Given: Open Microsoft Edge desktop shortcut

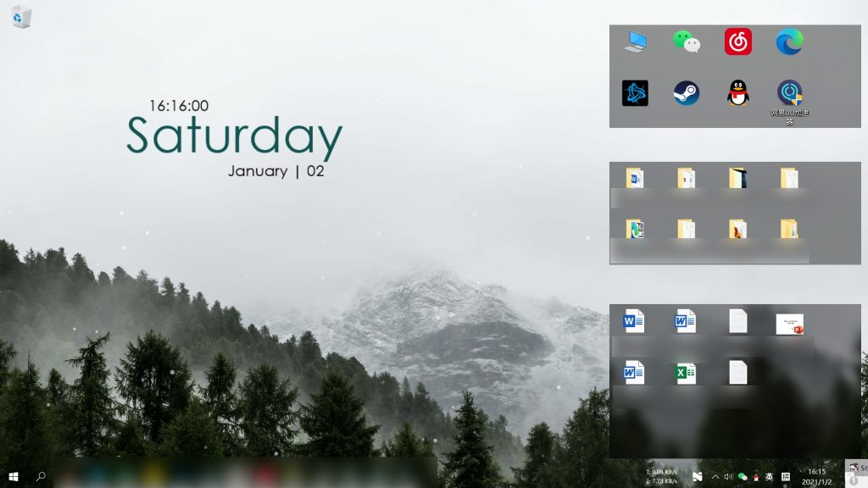Looking at the screenshot, I should pyautogui.click(x=789, y=42).
